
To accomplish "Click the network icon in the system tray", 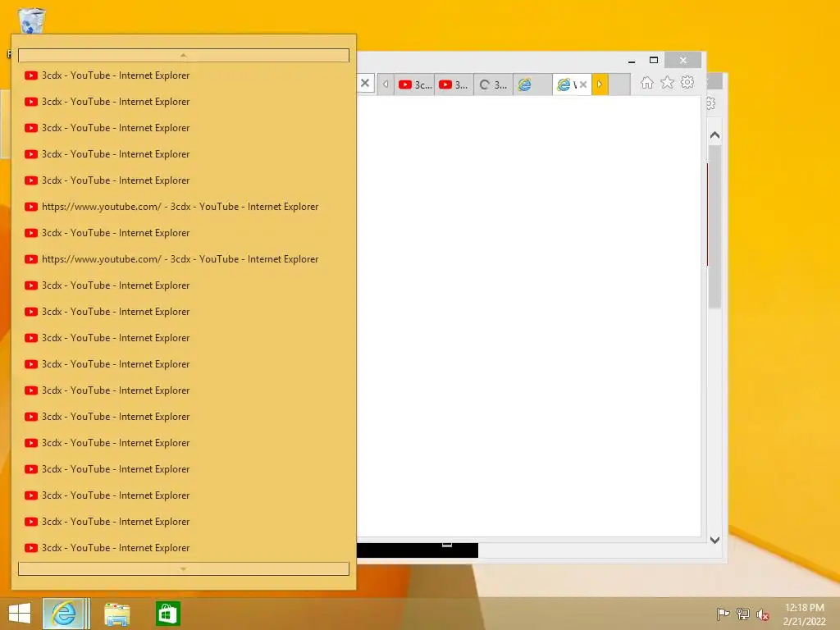I will click(x=743, y=614).
